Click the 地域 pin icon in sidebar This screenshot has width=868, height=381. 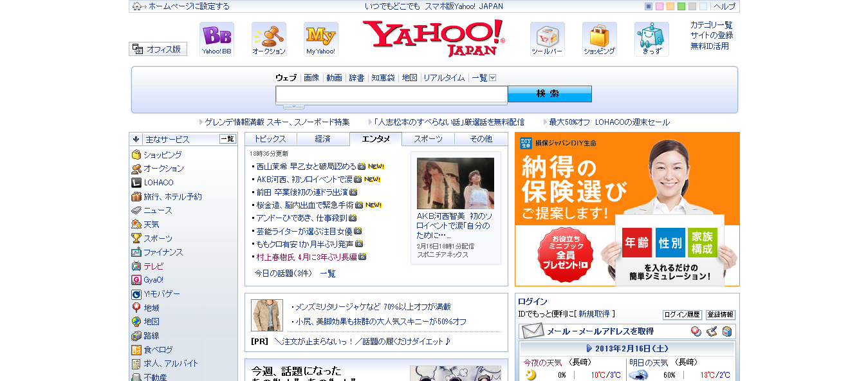pyautogui.click(x=136, y=308)
